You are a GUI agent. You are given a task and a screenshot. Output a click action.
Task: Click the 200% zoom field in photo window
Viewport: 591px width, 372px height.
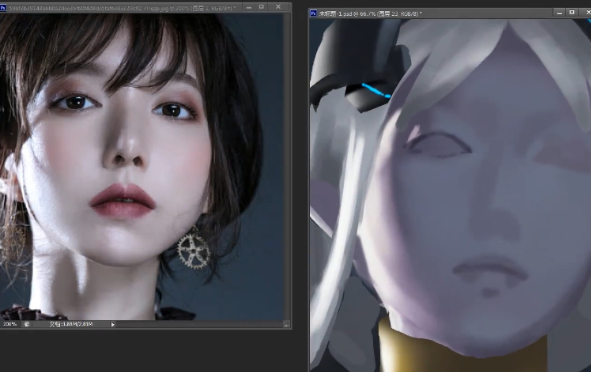coord(10,324)
